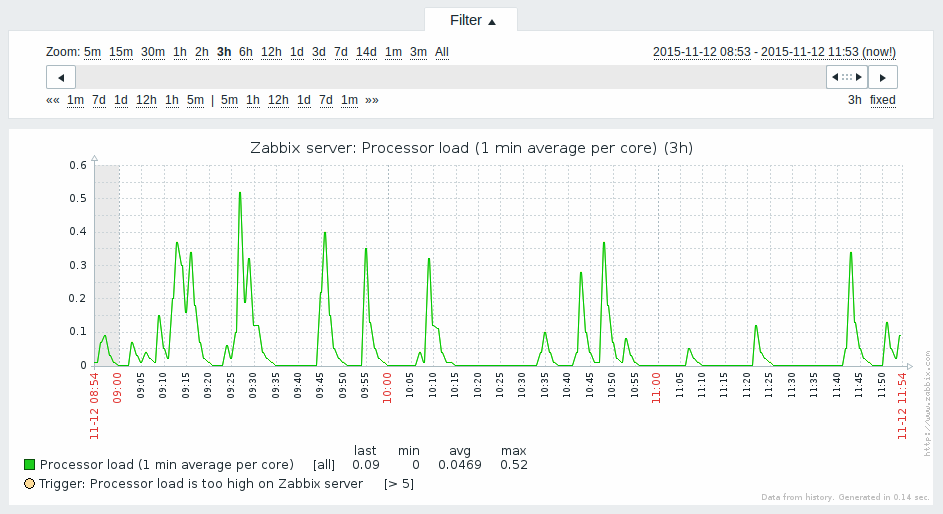
Task: Set zoom to 15m
Action: point(121,52)
